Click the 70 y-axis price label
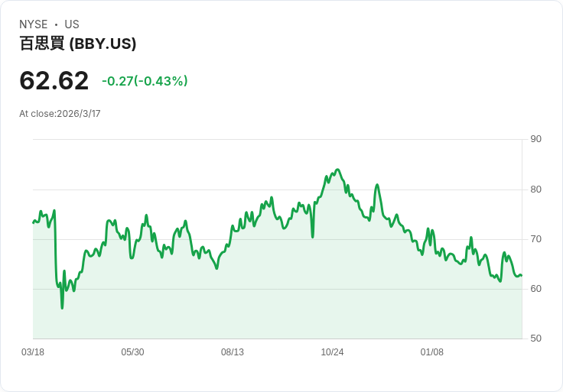 pos(535,239)
